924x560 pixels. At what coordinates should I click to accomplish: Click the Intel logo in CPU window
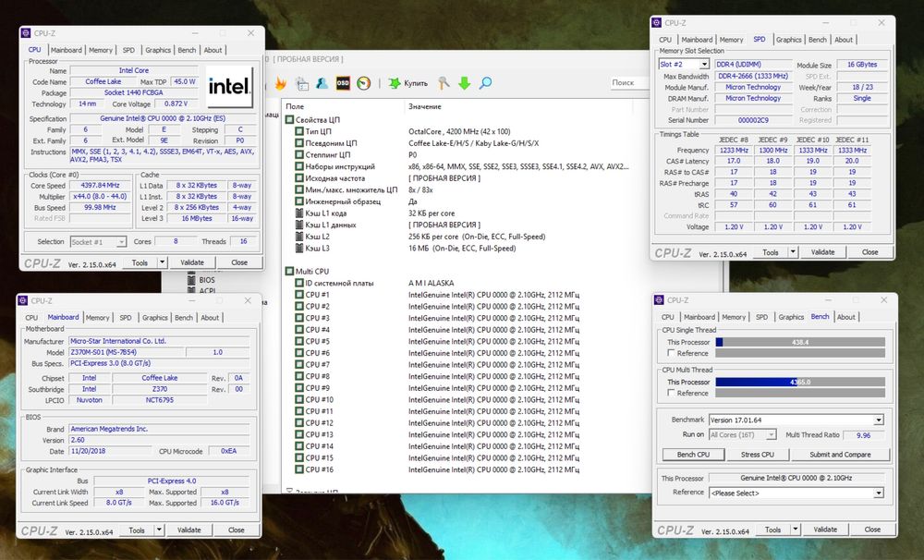click(x=229, y=87)
